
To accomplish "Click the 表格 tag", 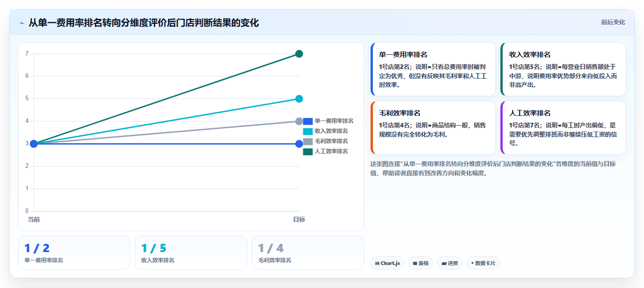I will (420, 263).
